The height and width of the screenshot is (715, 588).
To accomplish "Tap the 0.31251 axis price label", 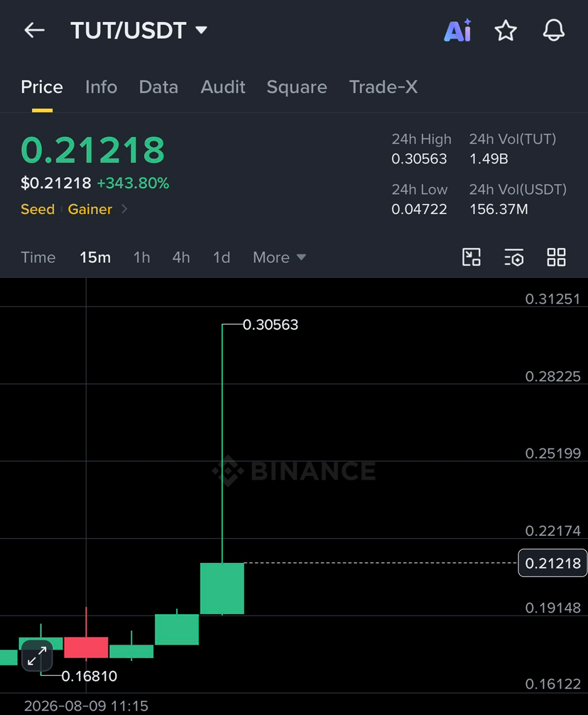I will [552, 299].
